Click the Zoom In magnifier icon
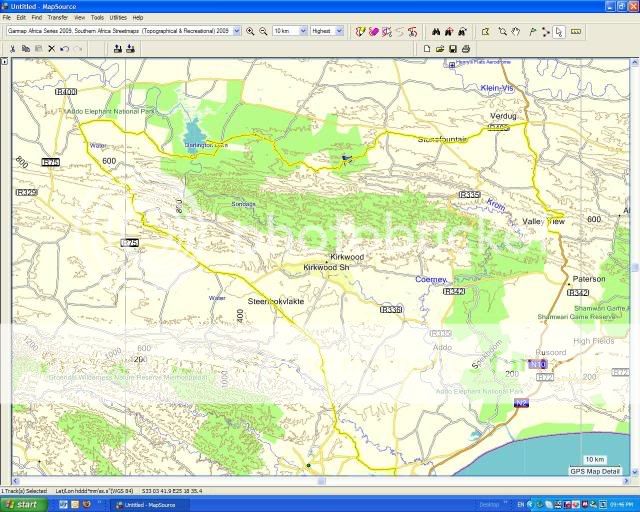Image resolution: width=640 pixels, height=512 pixels. (x=250, y=31)
